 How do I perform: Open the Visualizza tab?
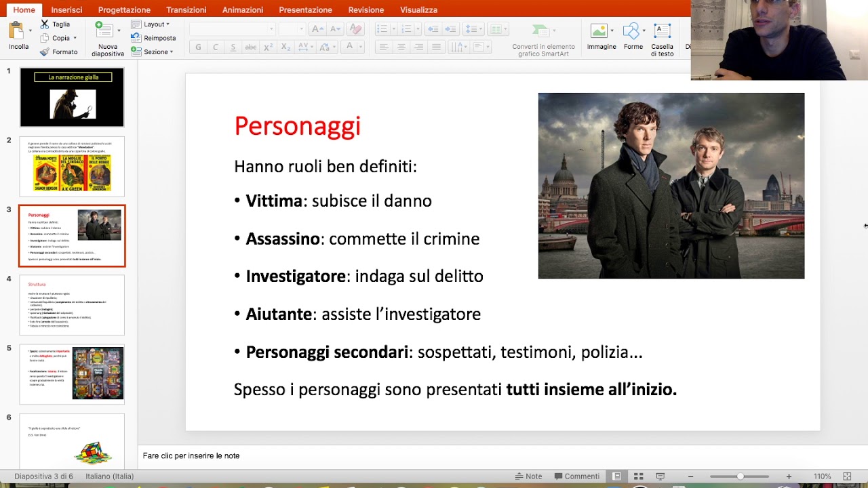click(x=418, y=9)
